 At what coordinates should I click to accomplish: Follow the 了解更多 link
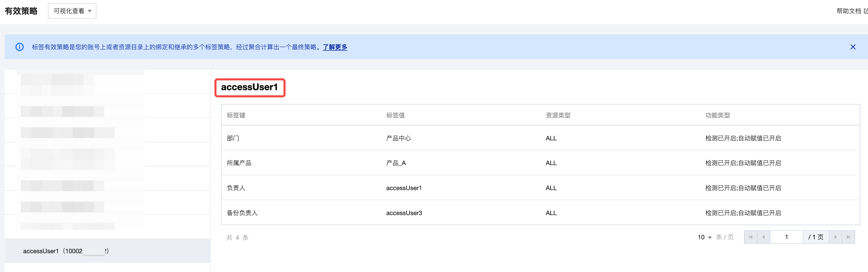point(335,47)
